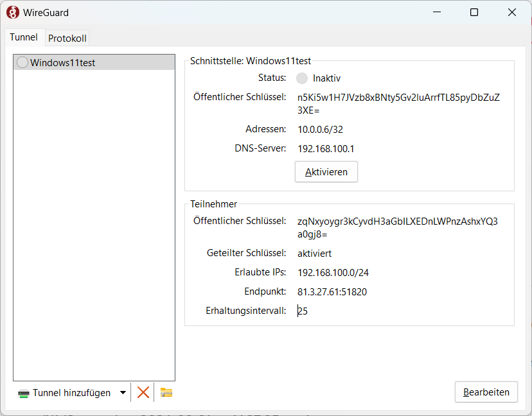Select the Tunnel tab
The image size is (532, 416).
24,37
